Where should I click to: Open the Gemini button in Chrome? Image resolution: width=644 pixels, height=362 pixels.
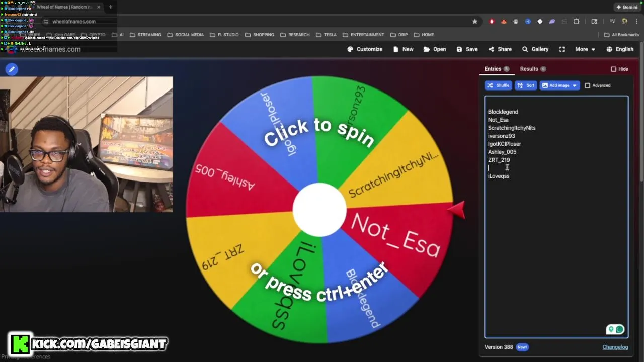coord(626,7)
